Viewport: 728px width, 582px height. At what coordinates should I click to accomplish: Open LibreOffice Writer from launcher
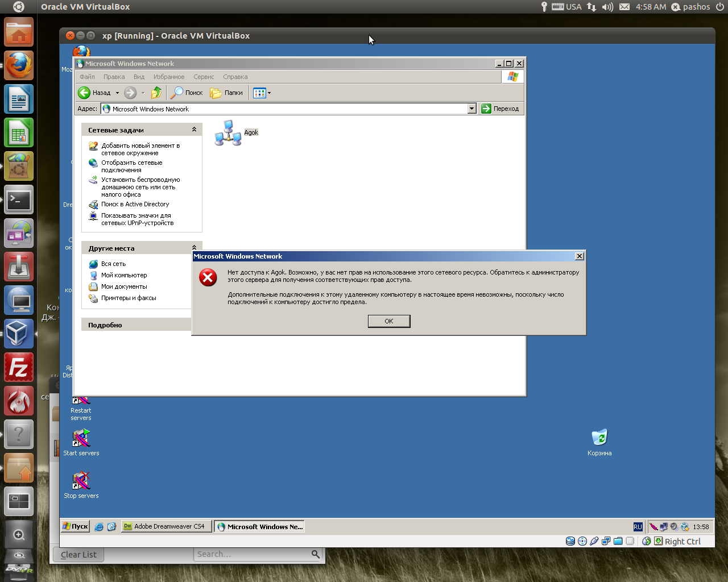19,99
